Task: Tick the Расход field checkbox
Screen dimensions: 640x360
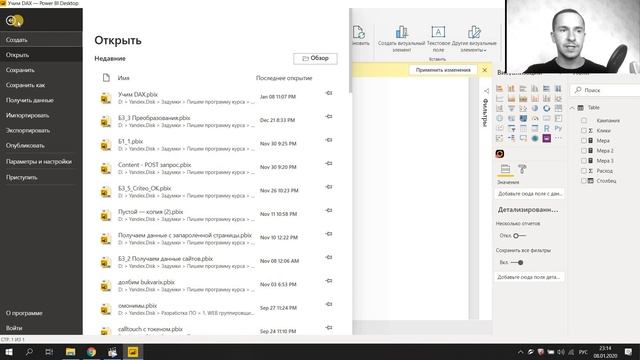Action: [584, 171]
